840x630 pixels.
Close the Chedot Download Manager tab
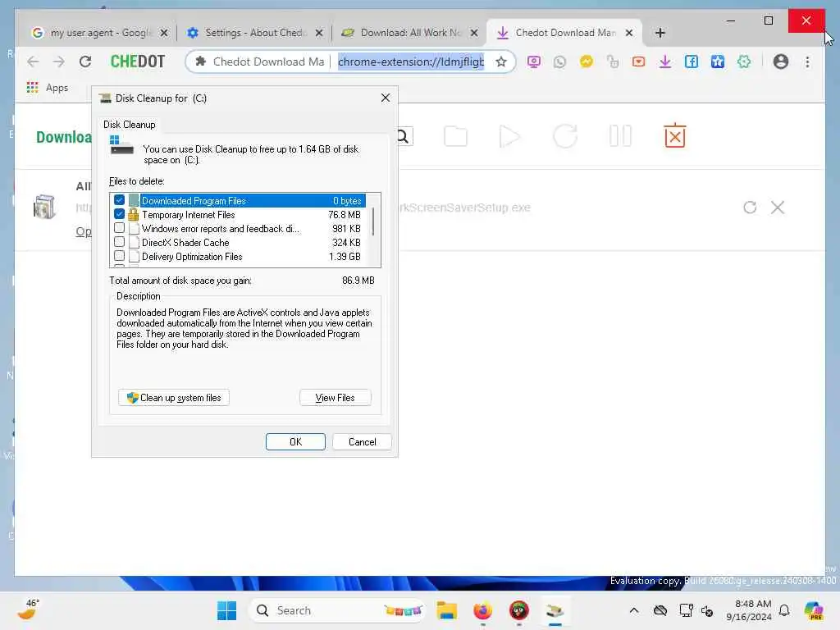(x=629, y=33)
